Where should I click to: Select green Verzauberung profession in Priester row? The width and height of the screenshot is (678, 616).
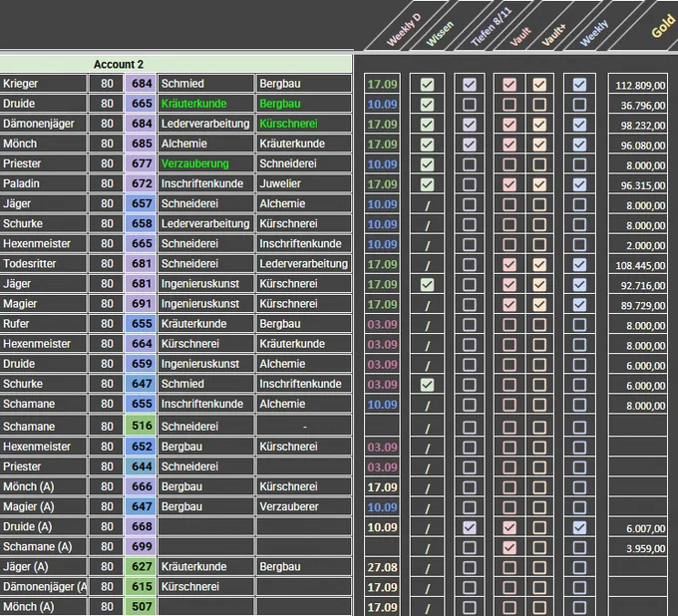205,163
